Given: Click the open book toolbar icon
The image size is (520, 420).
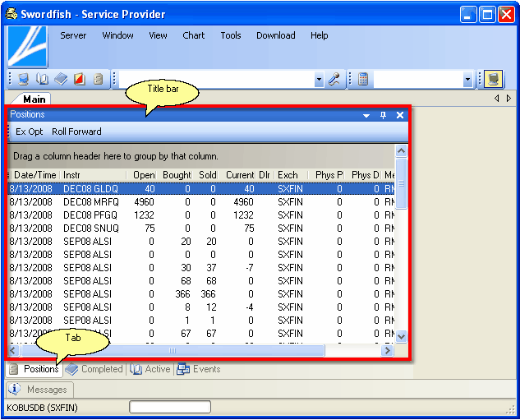Looking at the screenshot, I should [x=42, y=80].
